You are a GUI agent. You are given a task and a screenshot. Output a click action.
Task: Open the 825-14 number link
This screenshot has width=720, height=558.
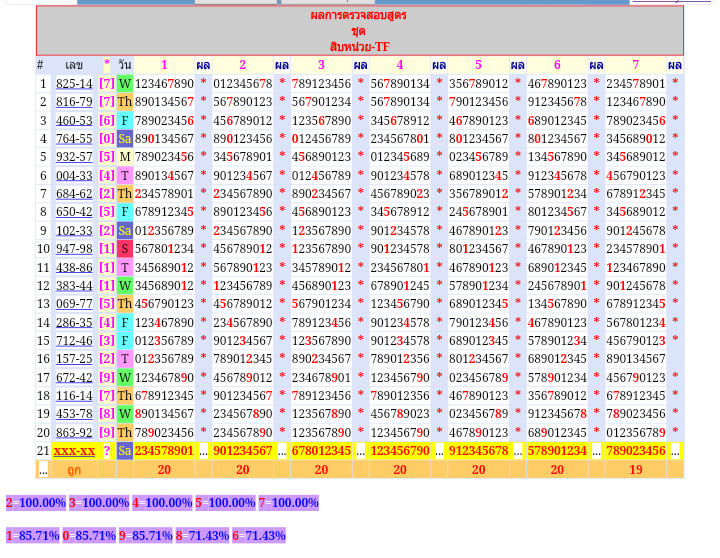click(x=74, y=84)
